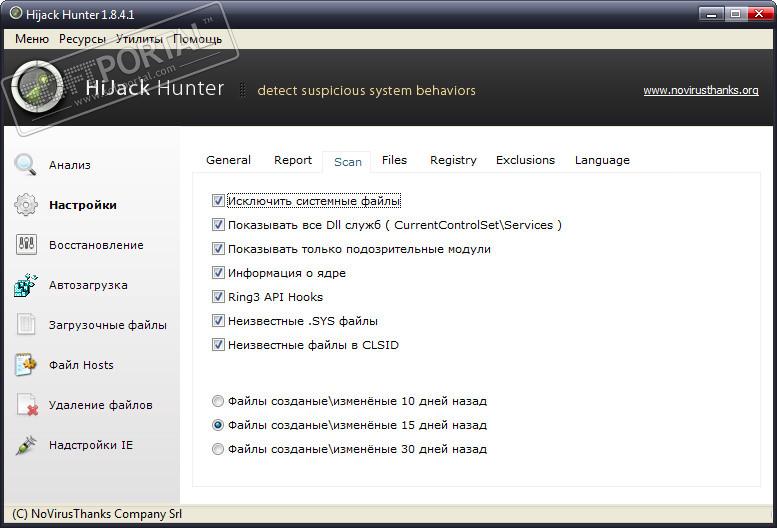
Task: Click the Файл Hosts icon
Action: 26,365
